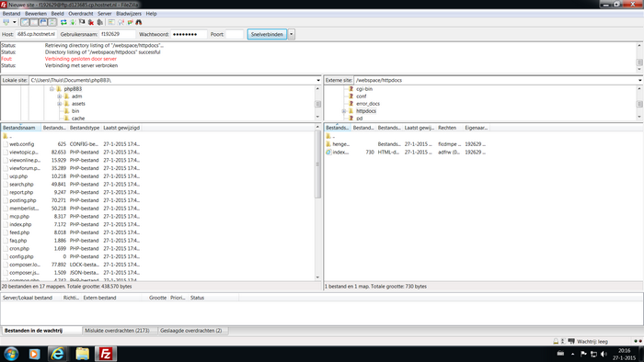Screen dimensions: 644x362
Task: Click the Snelverbinden button
Action: (x=267, y=34)
